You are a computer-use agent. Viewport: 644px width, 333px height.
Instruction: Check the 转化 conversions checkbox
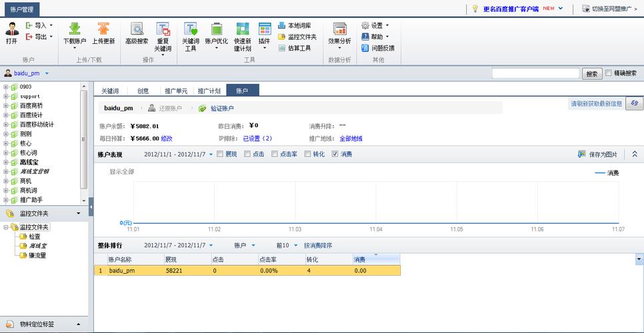(x=307, y=155)
